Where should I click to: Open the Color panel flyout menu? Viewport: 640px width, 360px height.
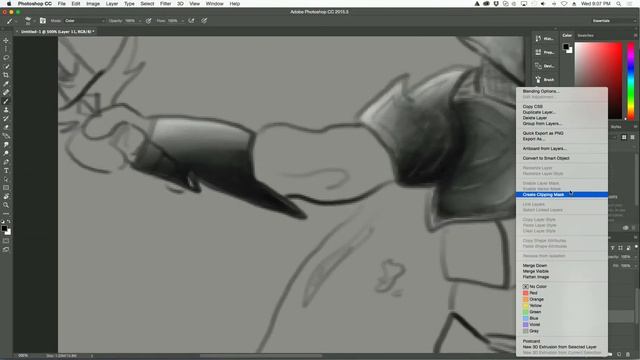pos(636,36)
